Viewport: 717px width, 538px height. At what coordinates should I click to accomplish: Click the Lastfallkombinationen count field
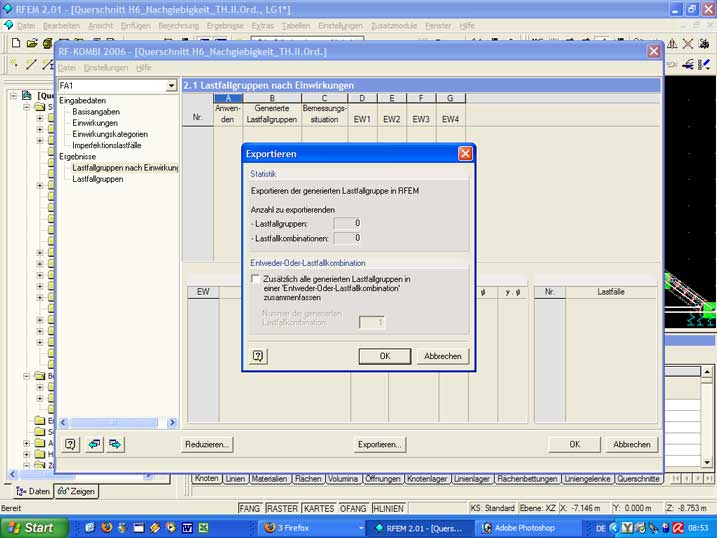348,238
